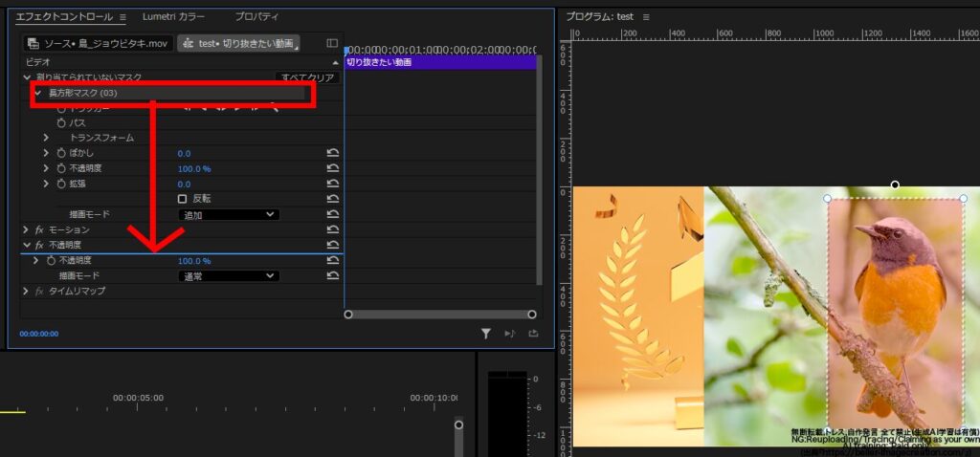Toggle the ぼかし stopwatch animation icon
Image resolution: width=980 pixels, height=457 pixels.
(61, 153)
